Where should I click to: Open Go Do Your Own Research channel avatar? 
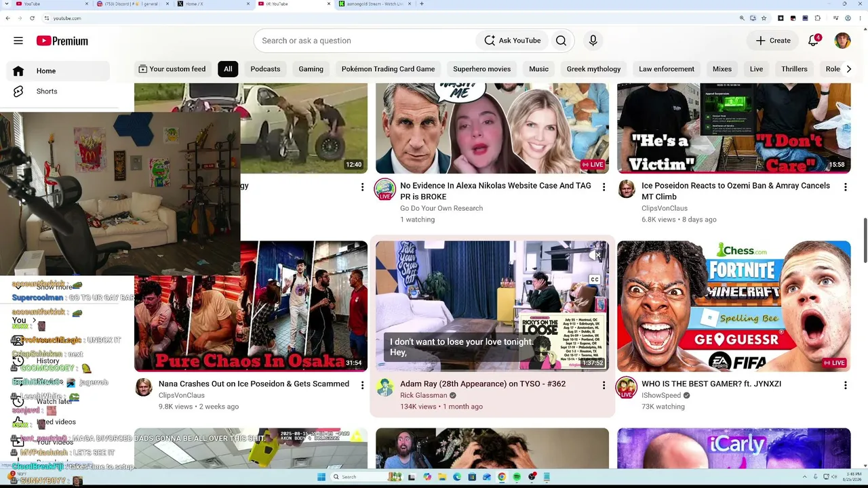[x=384, y=189]
